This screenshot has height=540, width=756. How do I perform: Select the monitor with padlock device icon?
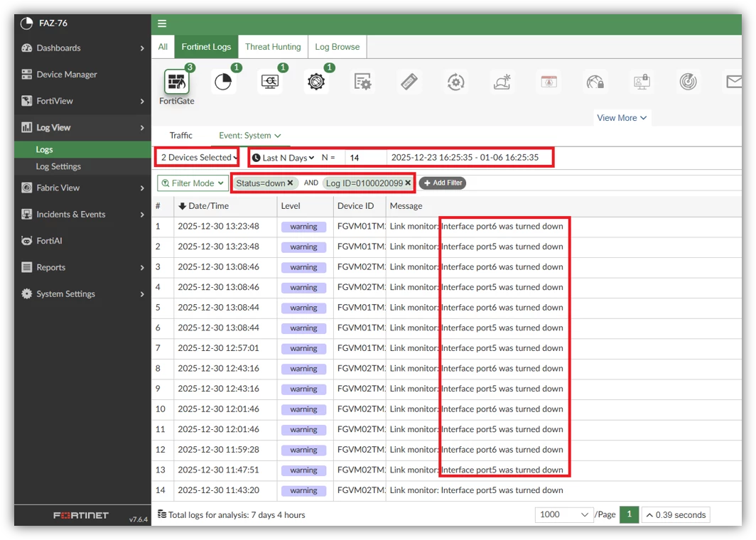pos(642,82)
